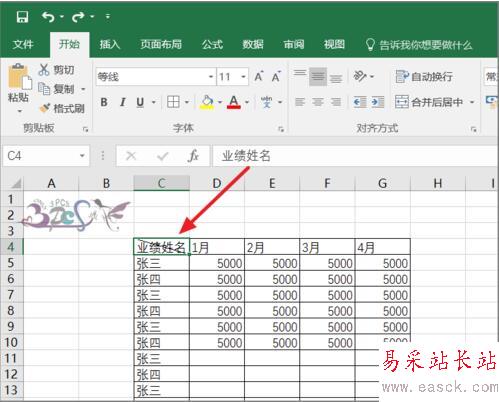Select Bottom Align icon

[x=336, y=79]
